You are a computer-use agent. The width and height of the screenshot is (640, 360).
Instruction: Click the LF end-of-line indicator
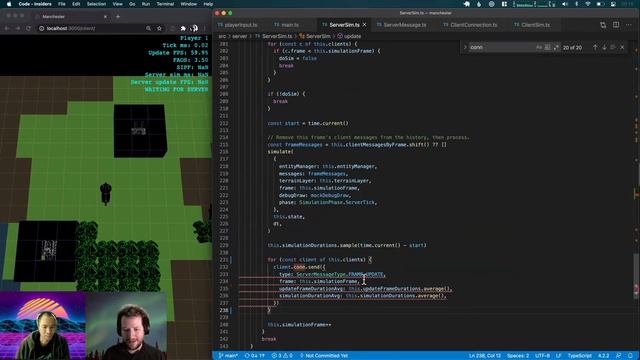tap(558, 356)
